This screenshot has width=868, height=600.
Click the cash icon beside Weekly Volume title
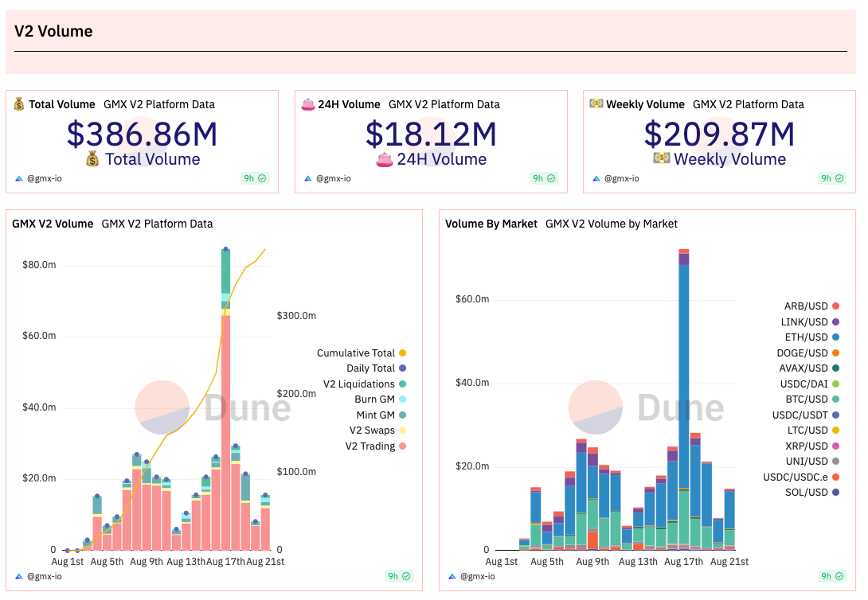(x=596, y=104)
